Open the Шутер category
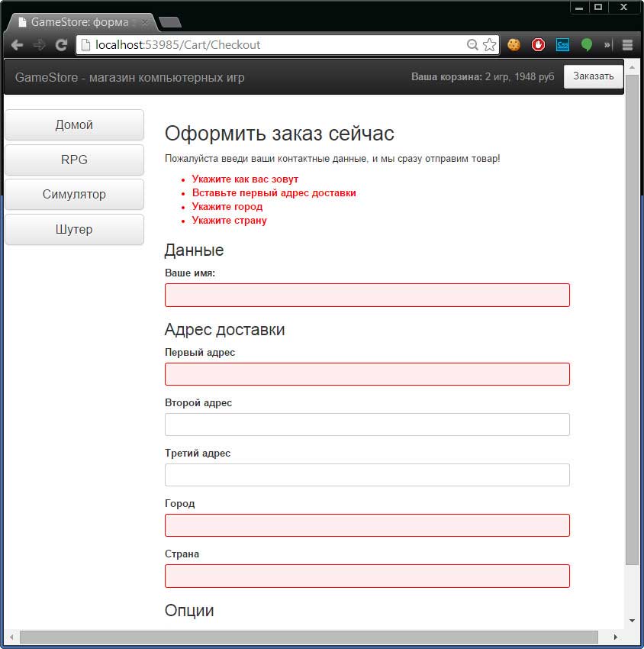This screenshot has width=644, height=649. (x=75, y=229)
